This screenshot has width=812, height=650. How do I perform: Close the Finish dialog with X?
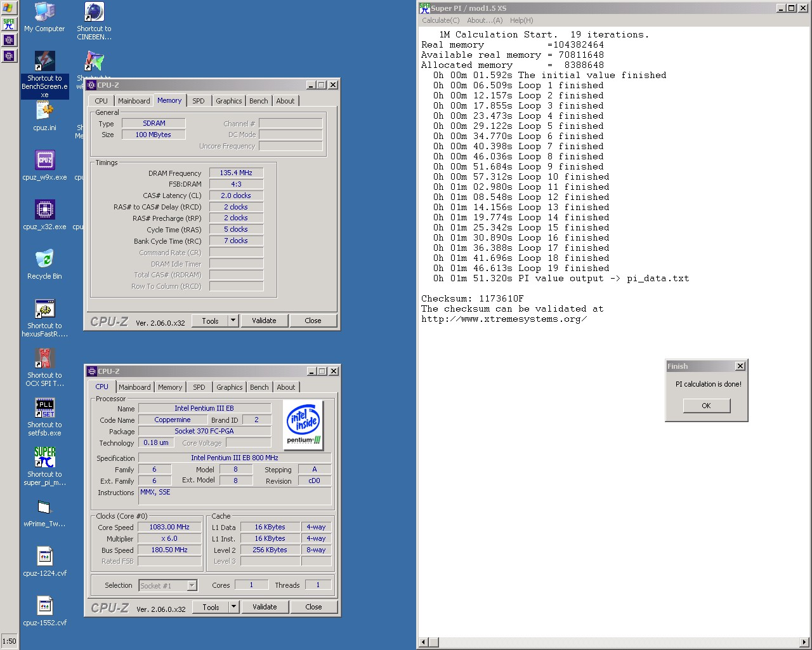[740, 366]
